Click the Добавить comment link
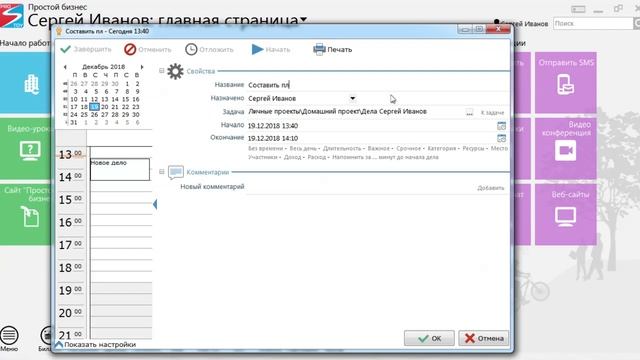 [491, 188]
